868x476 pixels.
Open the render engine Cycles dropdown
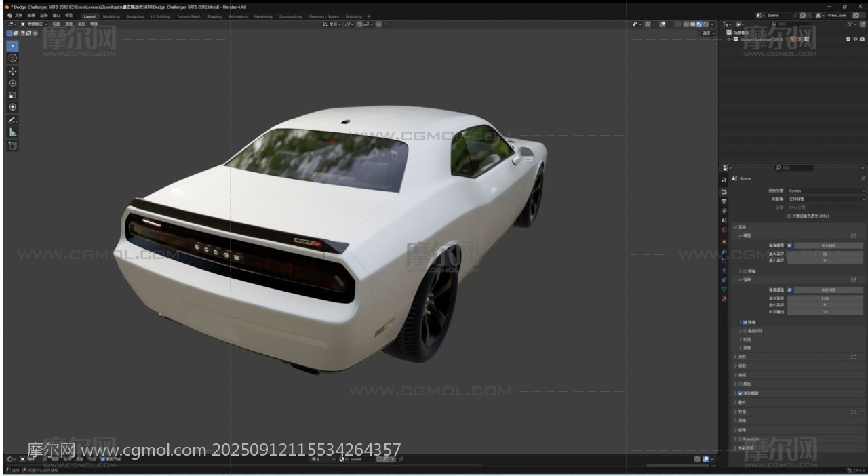tap(826, 191)
